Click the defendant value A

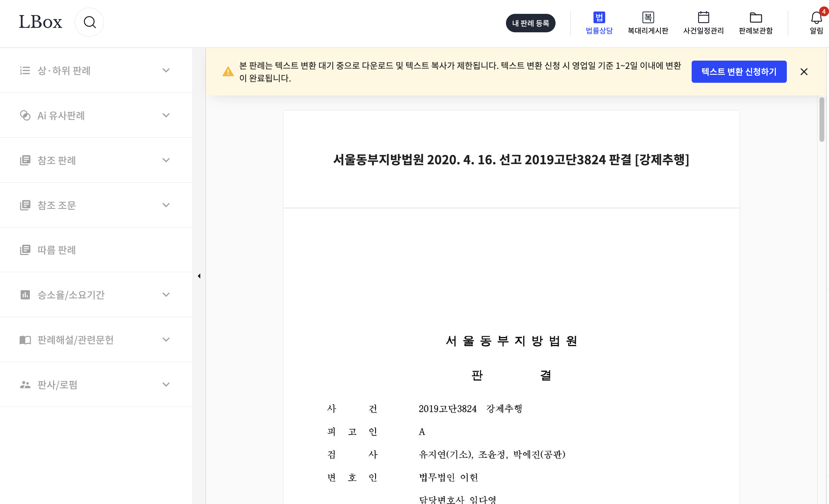pos(422,431)
